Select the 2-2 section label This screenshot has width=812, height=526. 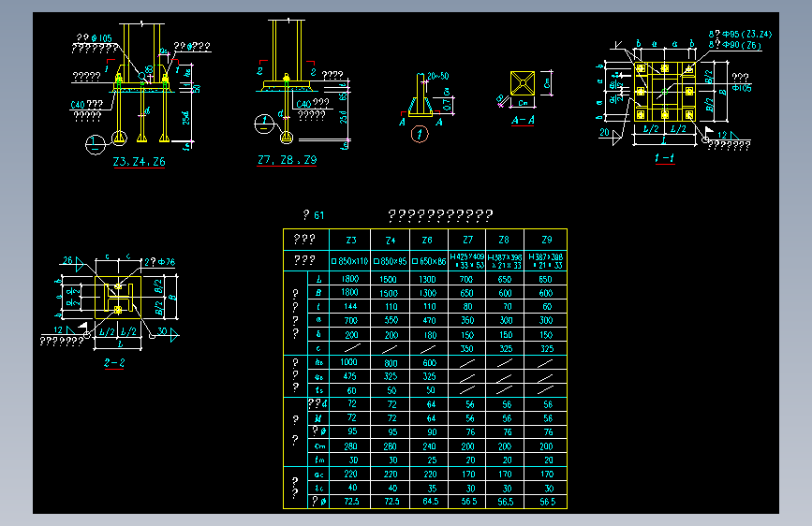tap(114, 362)
